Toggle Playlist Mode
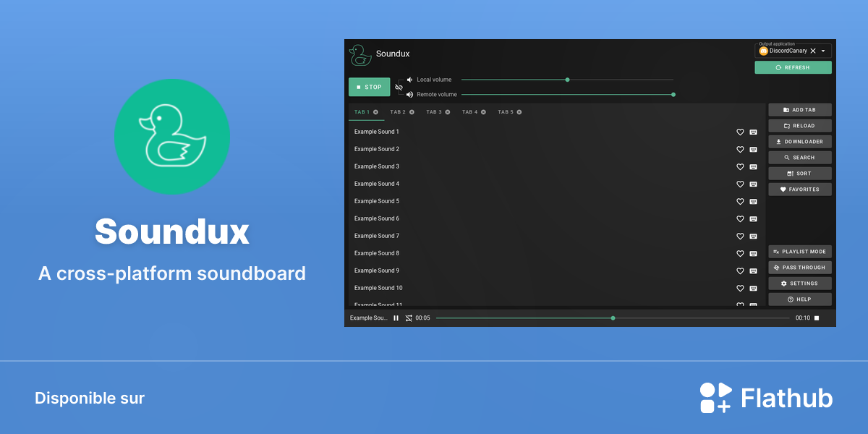This screenshot has width=868, height=434. pos(800,252)
